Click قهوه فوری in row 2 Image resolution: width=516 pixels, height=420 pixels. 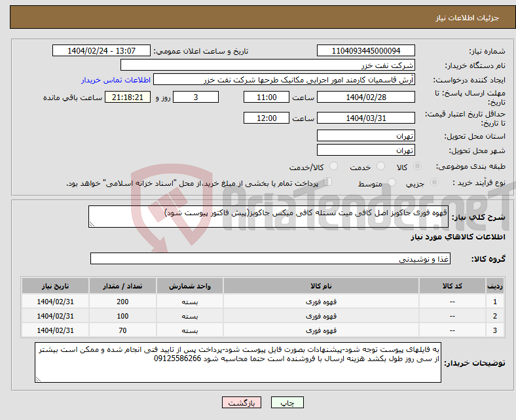click(321, 316)
